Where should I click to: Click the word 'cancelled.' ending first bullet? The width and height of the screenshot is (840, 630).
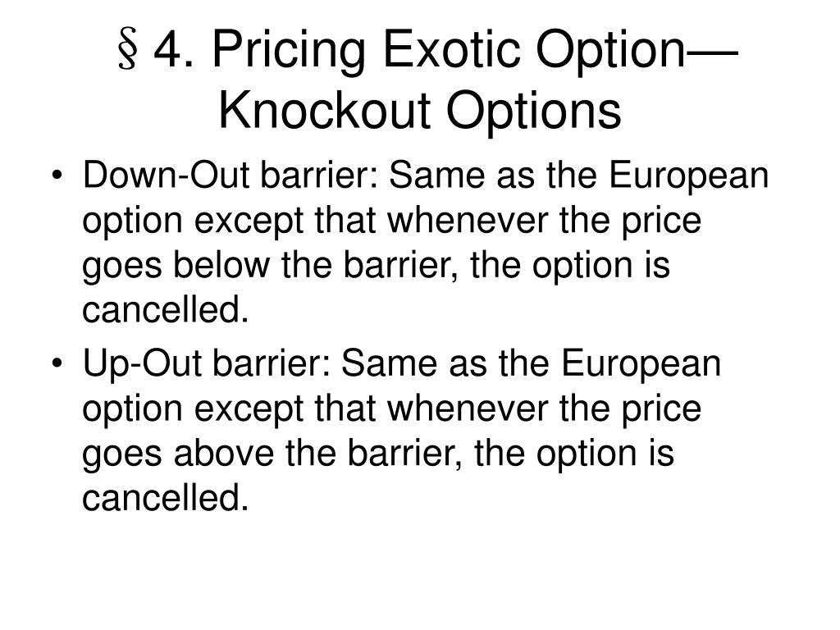tap(166, 309)
